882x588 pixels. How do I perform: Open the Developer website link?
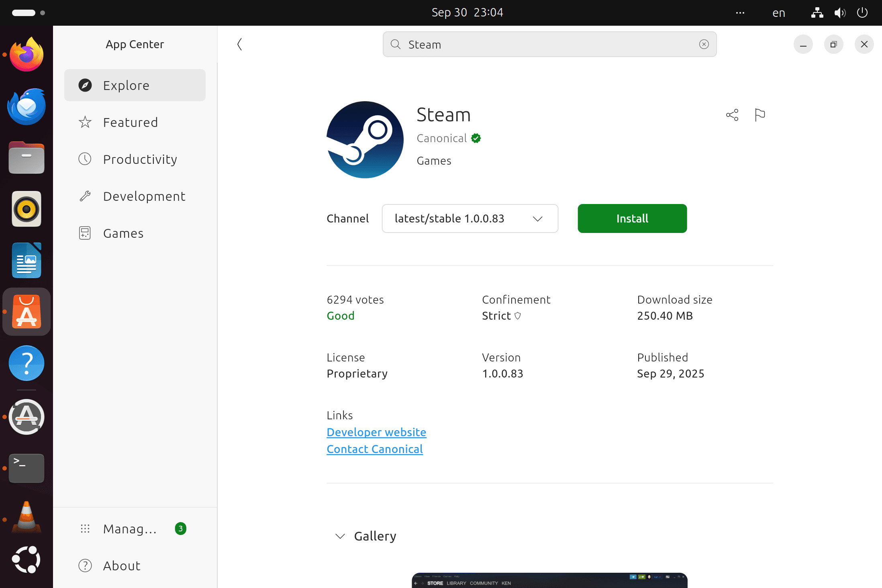[x=376, y=432]
